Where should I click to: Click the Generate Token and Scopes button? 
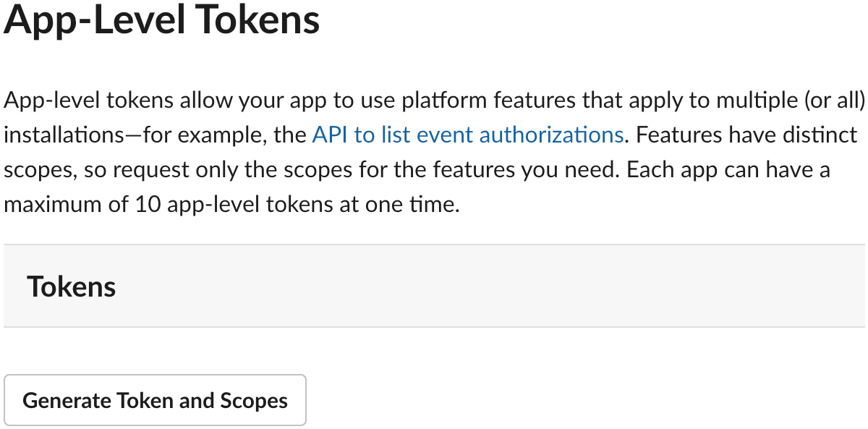pos(156,400)
